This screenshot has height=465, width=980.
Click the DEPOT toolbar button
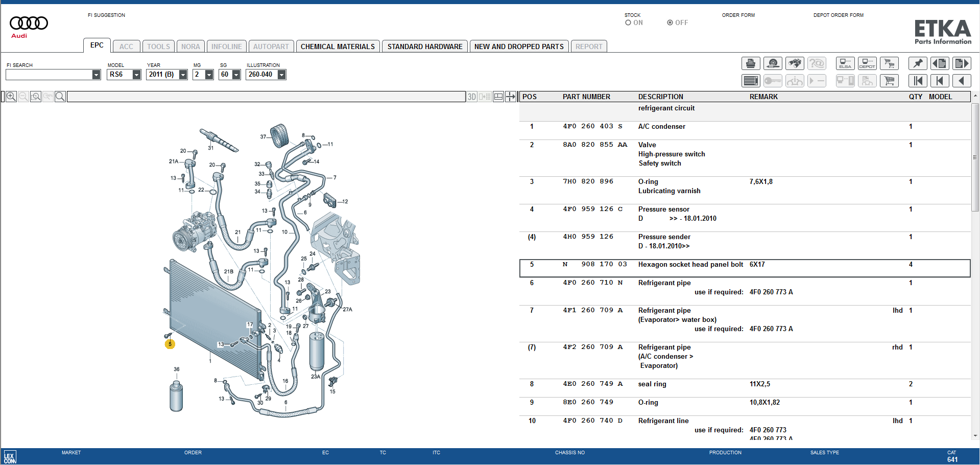click(867, 63)
